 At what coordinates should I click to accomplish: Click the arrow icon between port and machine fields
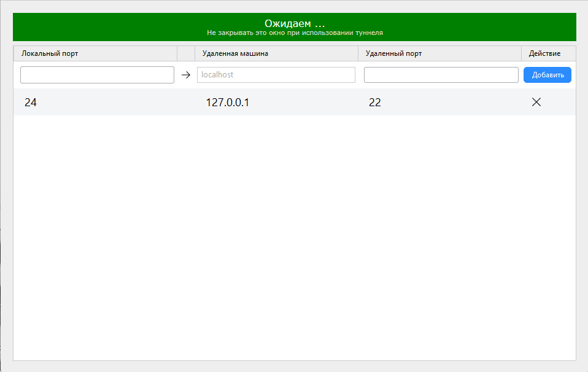186,75
